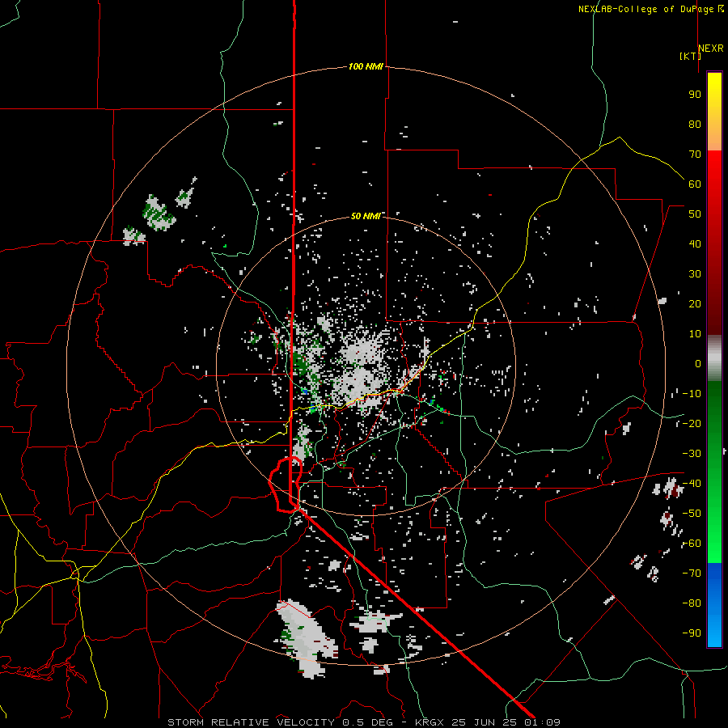Click the -50 value on the velocity scale

click(x=692, y=514)
